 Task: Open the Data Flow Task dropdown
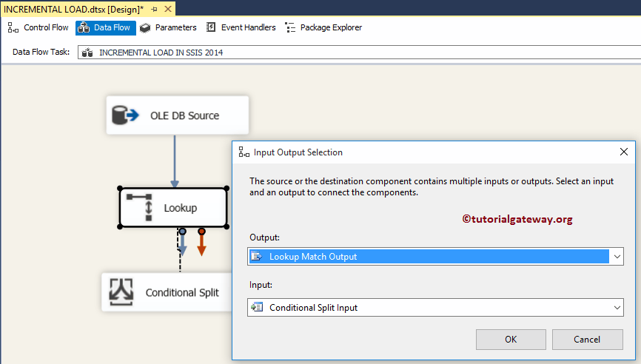[x=359, y=53]
